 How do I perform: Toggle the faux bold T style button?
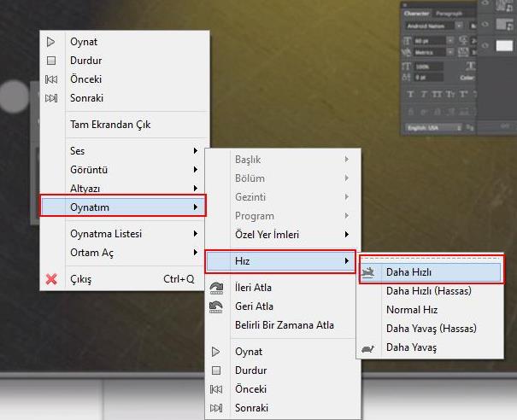[412, 94]
